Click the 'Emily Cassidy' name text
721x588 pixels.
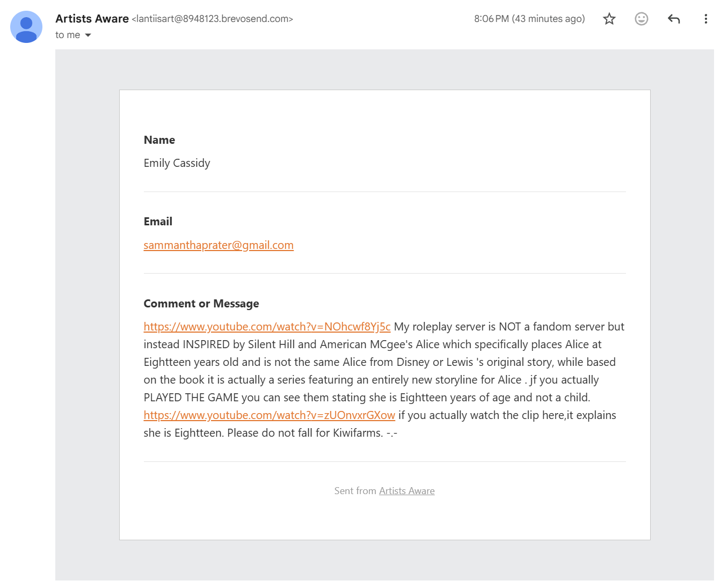(x=177, y=163)
